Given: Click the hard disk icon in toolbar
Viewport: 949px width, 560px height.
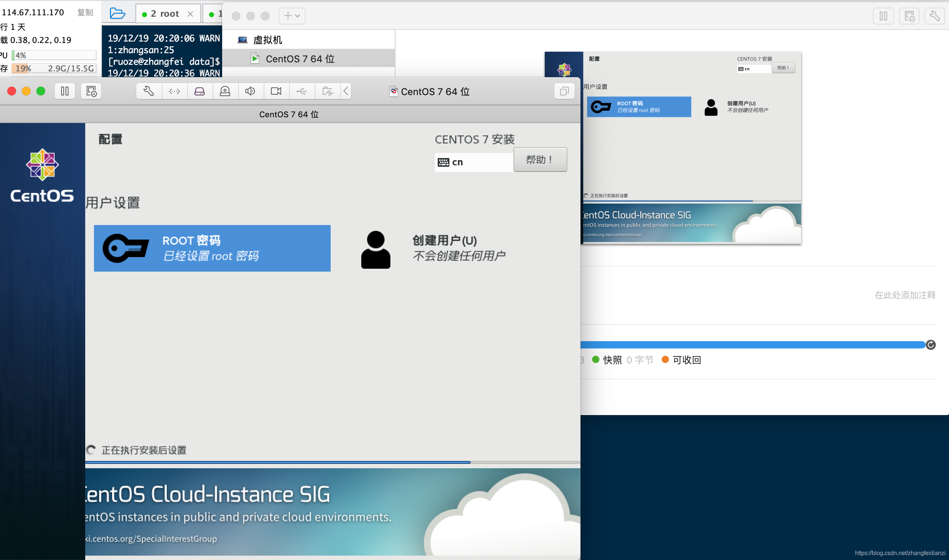Looking at the screenshot, I should (200, 91).
